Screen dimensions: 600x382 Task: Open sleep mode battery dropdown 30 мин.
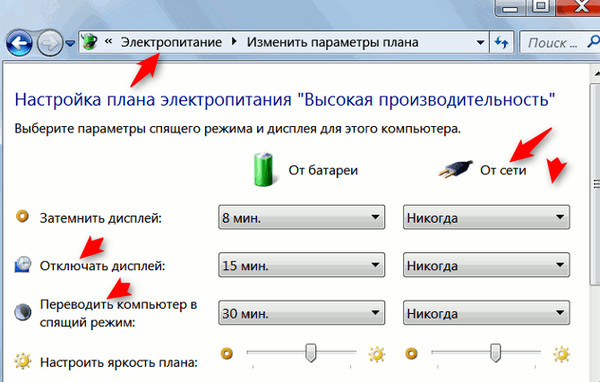click(302, 313)
